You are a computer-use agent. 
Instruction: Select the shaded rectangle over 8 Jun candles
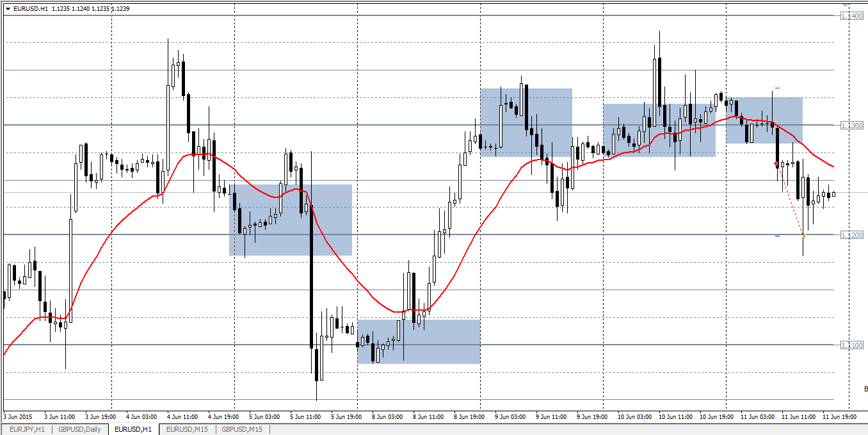coord(419,341)
